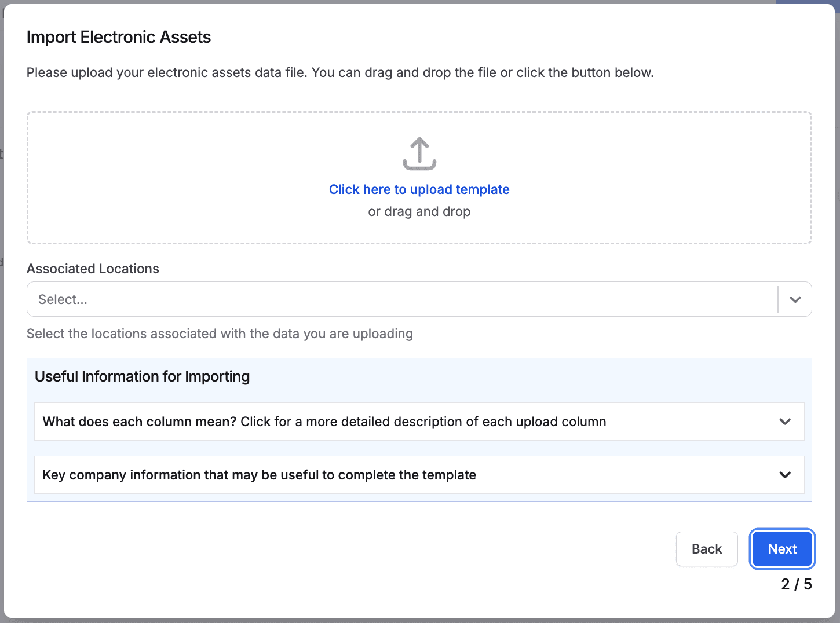Click the 'Select...' placeholder text
840x623 pixels.
click(x=63, y=299)
